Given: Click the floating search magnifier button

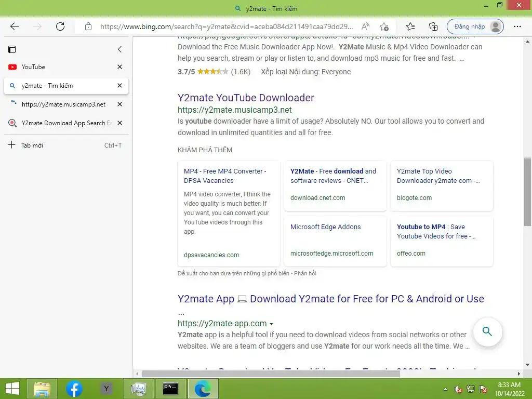Looking at the screenshot, I should click(487, 331).
